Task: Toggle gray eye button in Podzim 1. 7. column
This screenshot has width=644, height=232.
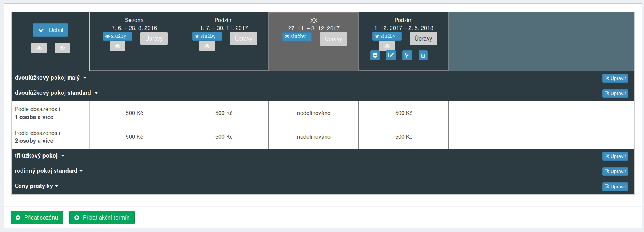Action: tap(207, 46)
